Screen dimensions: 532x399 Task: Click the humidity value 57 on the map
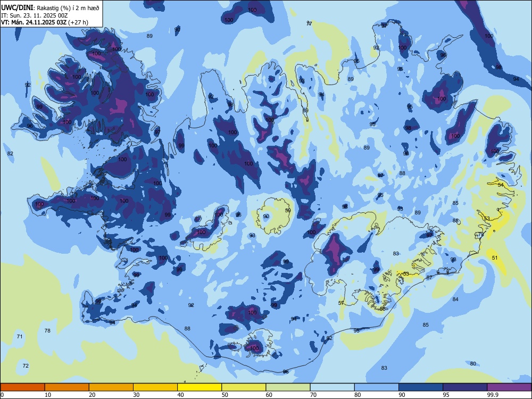pos(342,303)
